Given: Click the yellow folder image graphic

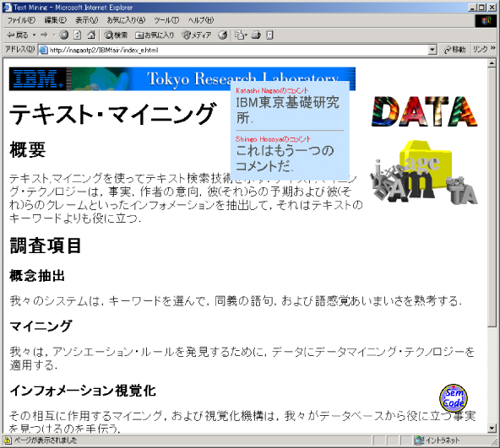Looking at the screenshot, I should [x=424, y=172].
